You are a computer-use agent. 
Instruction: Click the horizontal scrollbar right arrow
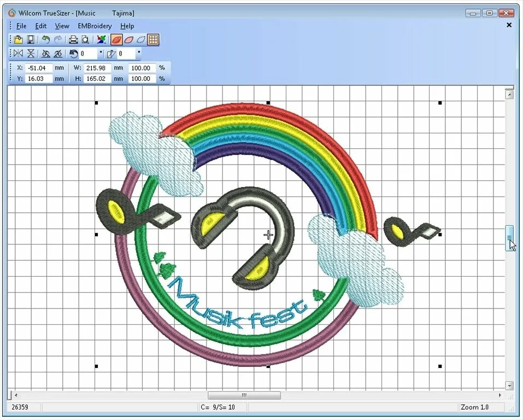tap(500, 395)
